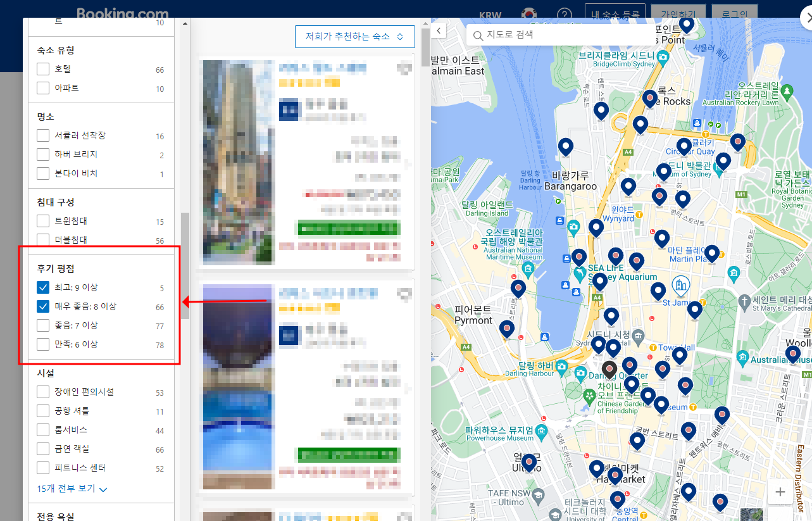Zoom in on the map with plus button
The image size is (812, 521).
[x=780, y=492]
